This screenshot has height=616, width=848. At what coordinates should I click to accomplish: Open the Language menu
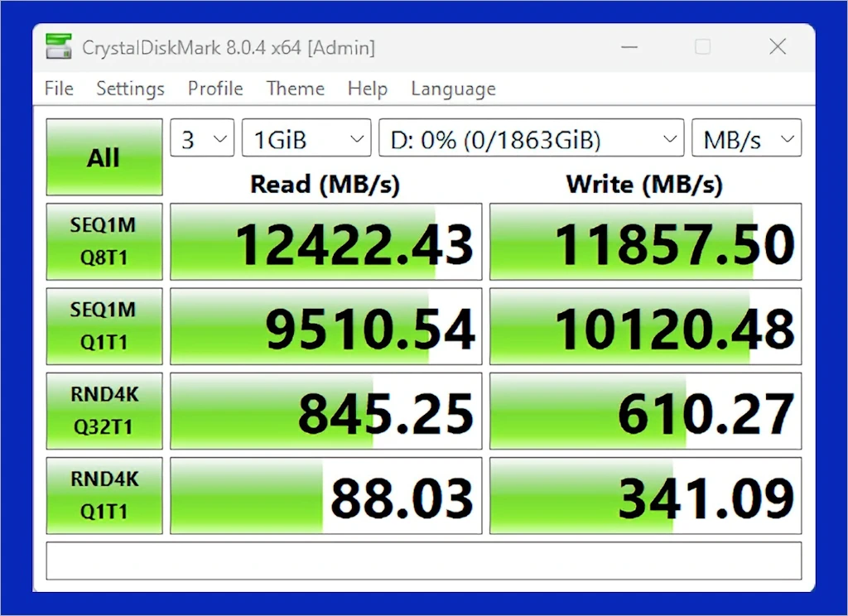coord(453,88)
